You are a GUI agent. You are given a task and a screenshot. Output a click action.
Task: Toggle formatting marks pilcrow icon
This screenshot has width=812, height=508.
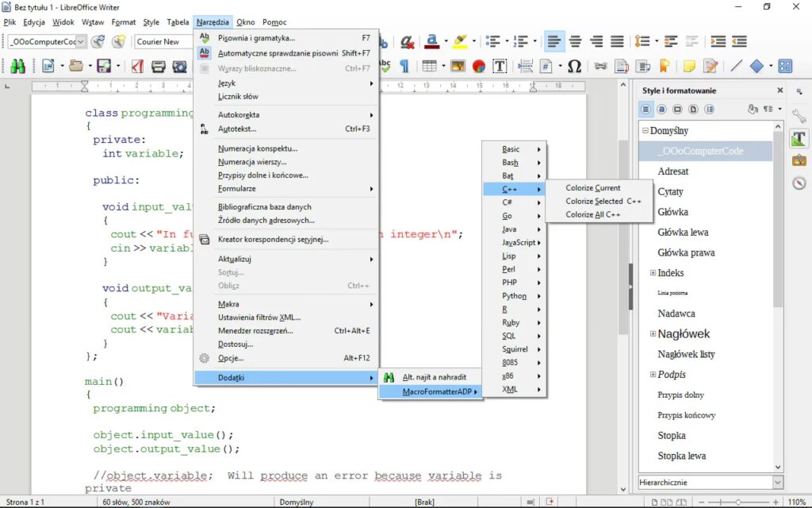tap(404, 67)
